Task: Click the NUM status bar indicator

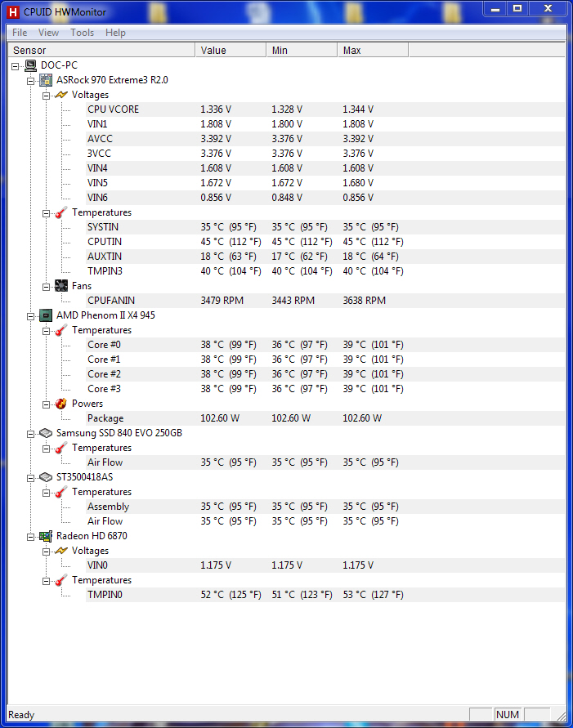Action: (x=507, y=715)
